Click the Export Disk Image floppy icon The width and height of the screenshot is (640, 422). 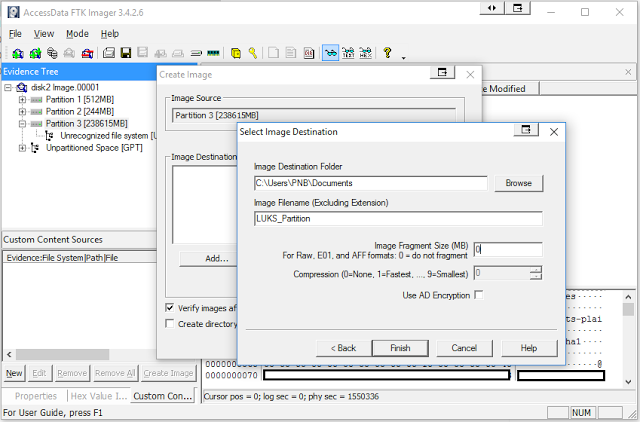tap(126, 53)
